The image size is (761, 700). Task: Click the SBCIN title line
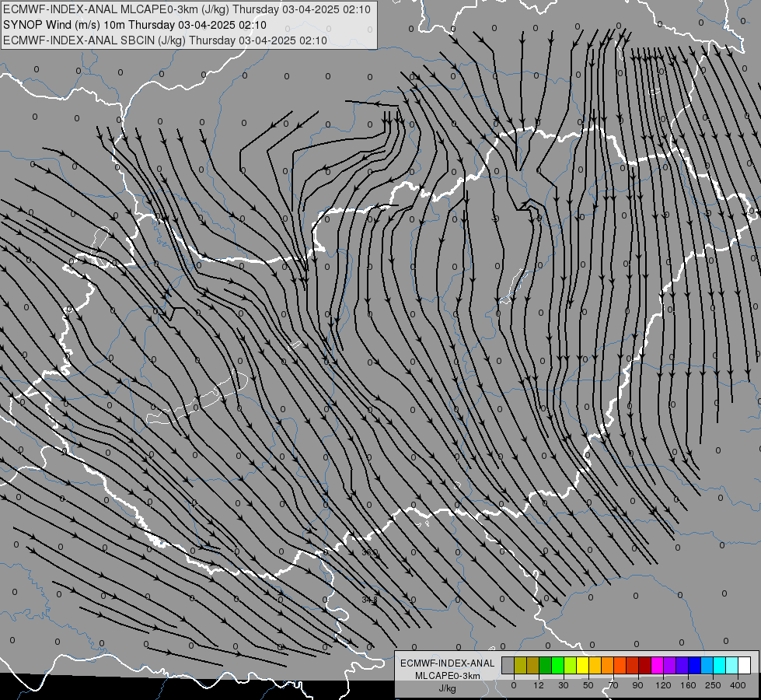click(165, 40)
